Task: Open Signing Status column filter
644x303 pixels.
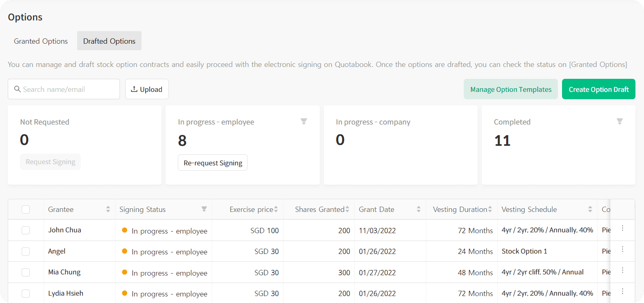Action: 204,209
